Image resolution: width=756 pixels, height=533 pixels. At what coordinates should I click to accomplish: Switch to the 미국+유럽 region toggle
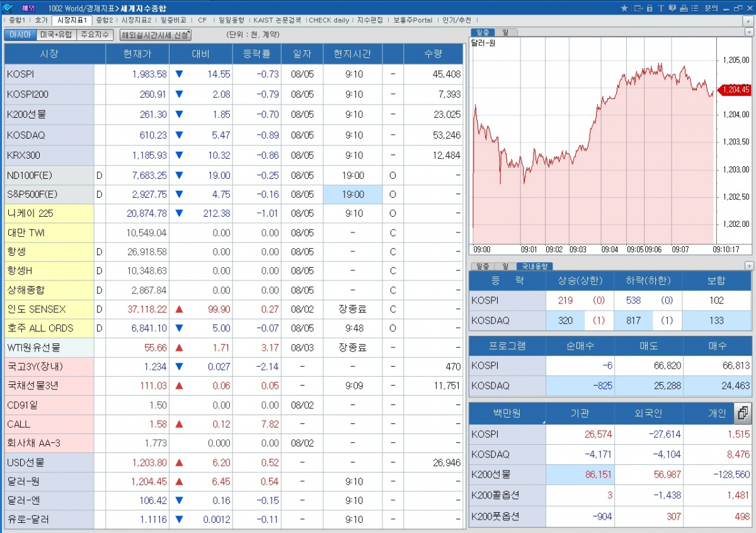[57, 35]
